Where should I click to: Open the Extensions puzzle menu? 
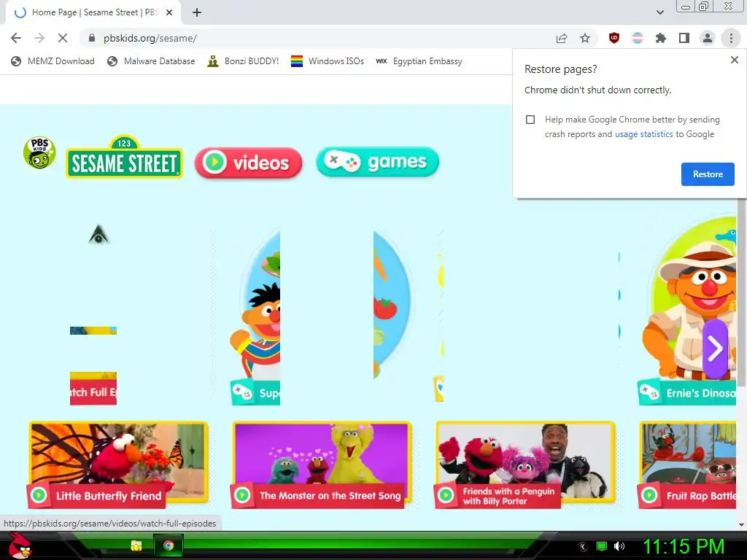coord(660,38)
